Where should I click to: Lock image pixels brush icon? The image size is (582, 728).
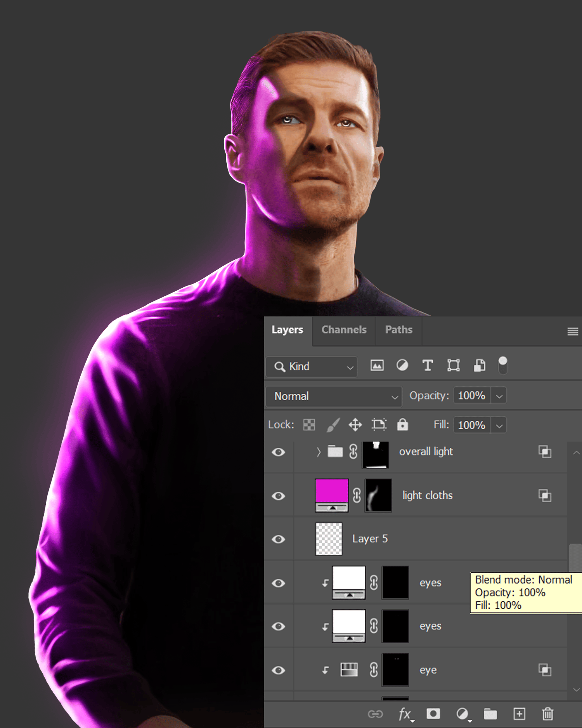pos(333,425)
